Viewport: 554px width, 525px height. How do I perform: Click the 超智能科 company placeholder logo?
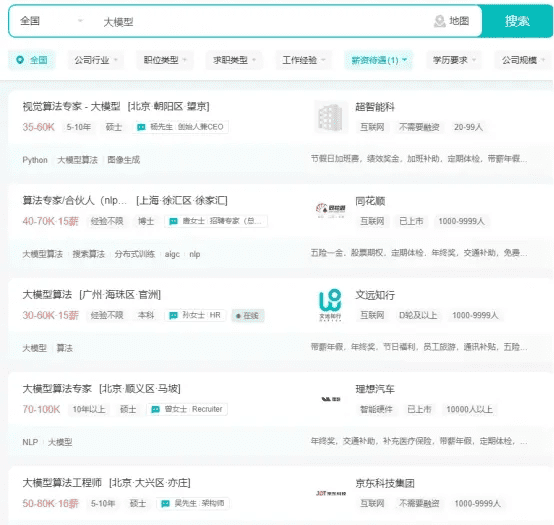[x=331, y=117]
